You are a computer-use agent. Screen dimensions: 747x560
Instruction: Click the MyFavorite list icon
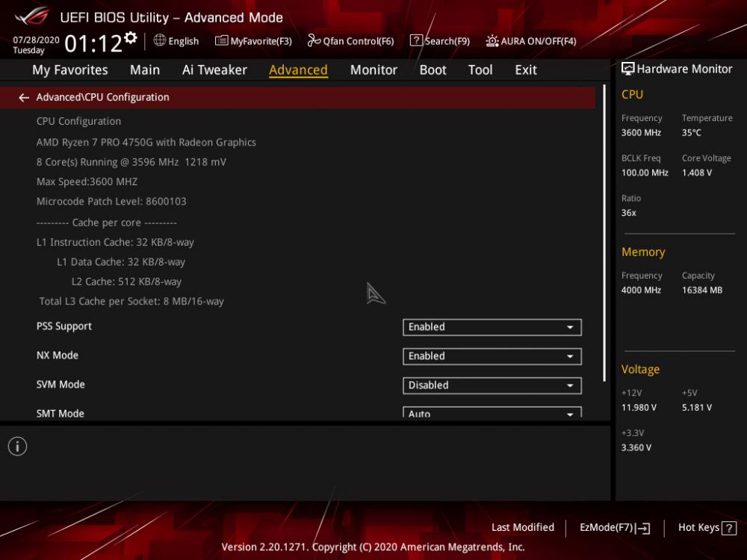pyautogui.click(x=221, y=40)
